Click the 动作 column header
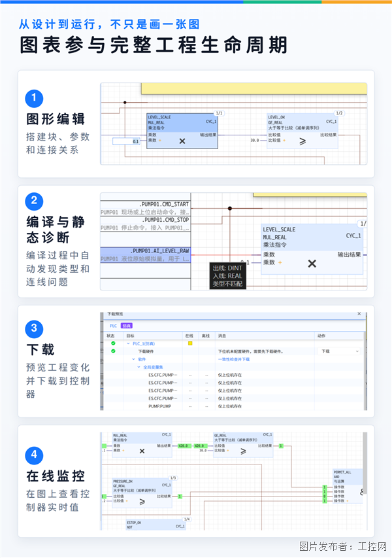Screen dimensions: 392x558 coord(321,336)
